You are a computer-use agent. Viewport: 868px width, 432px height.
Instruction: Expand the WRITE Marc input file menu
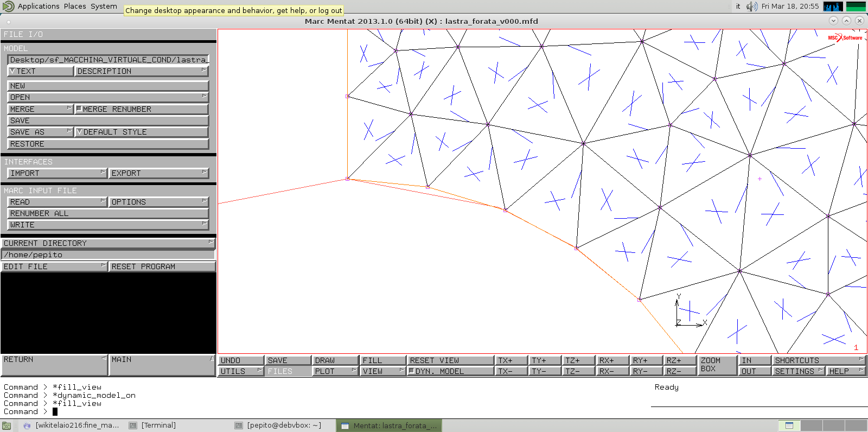(x=107, y=225)
